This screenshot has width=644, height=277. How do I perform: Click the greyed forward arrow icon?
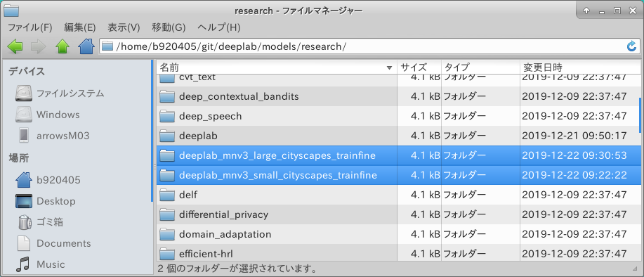39,47
